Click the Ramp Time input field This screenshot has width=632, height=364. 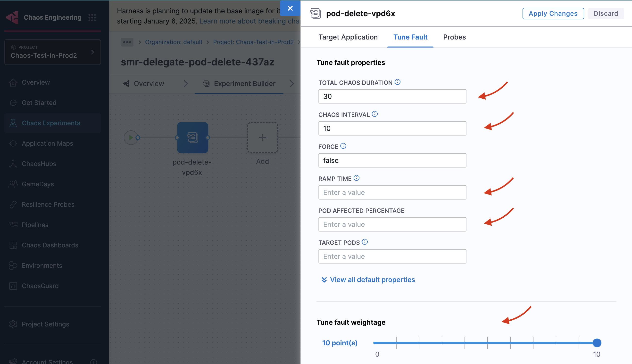coord(392,192)
